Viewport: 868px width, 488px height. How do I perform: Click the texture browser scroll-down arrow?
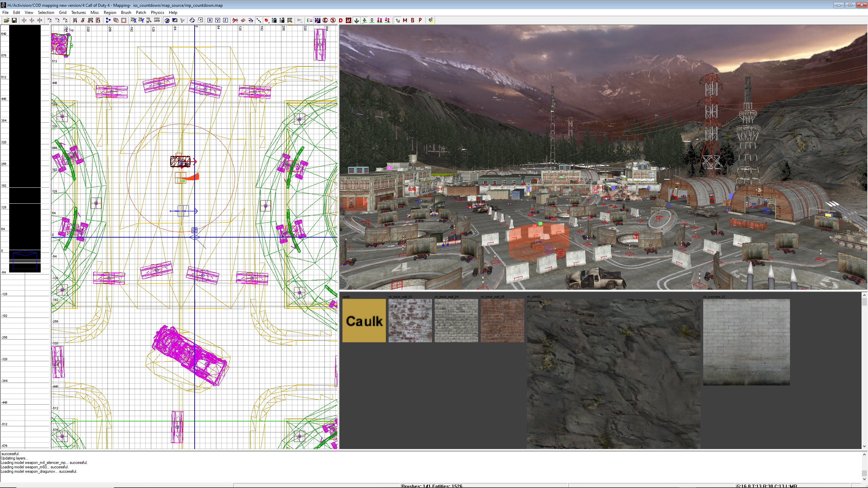pos(865,446)
